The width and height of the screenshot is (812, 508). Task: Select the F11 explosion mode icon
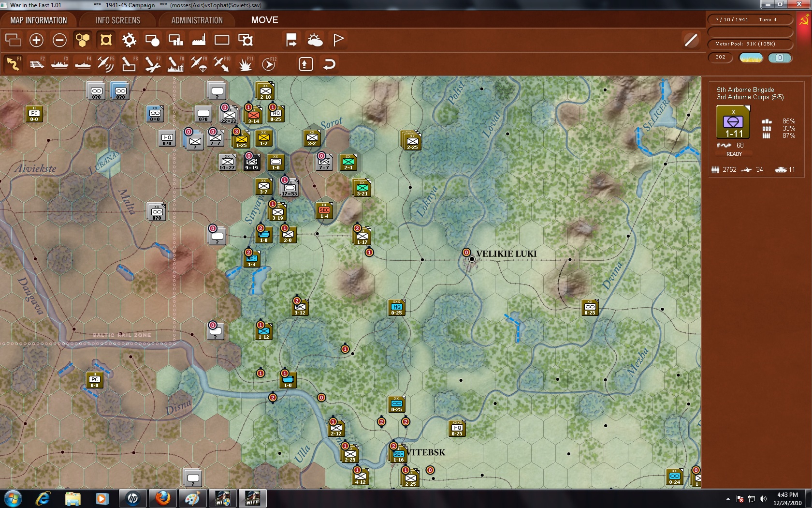click(x=245, y=64)
